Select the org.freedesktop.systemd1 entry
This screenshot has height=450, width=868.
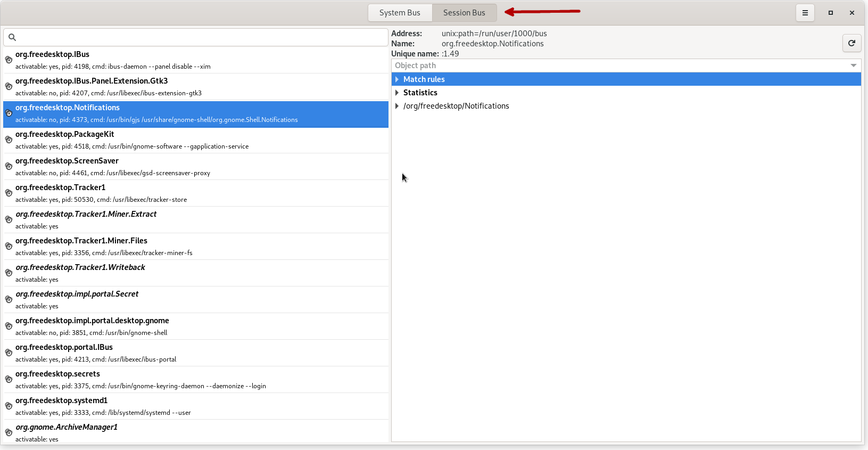(x=196, y=406)
